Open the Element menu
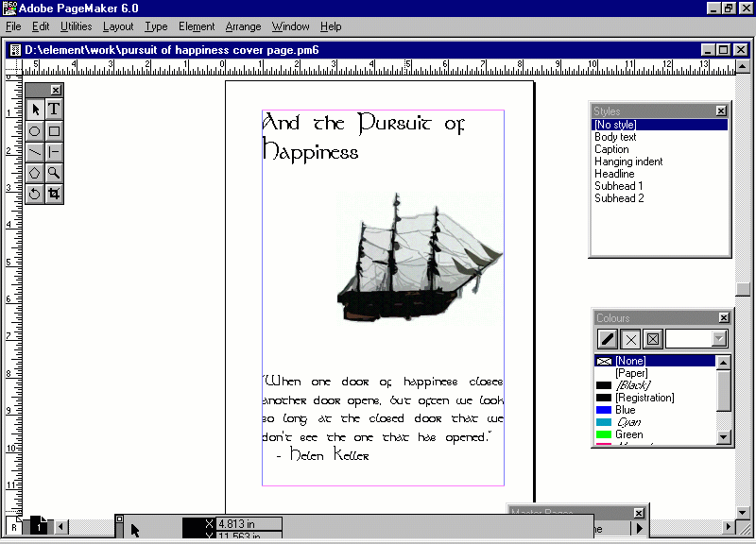This screenshot has height=544, width=756. (x=197, y=26)
